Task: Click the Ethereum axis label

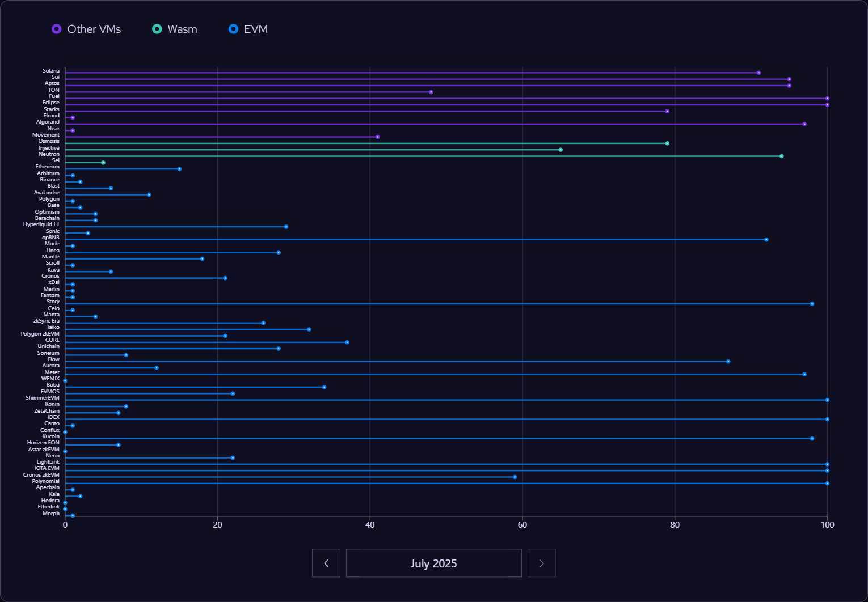Action: [x=48, y=167]
